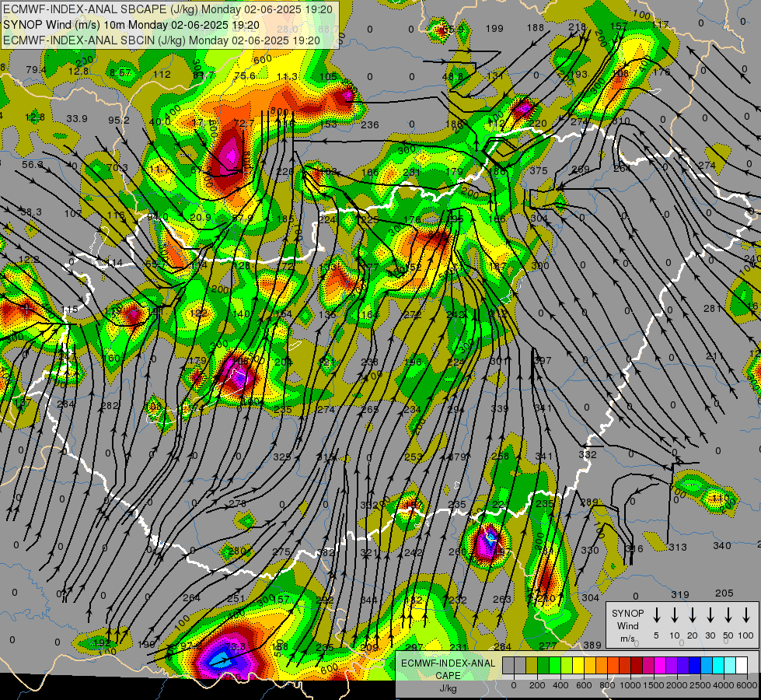Click the 5 m/s wind arrow in legend
761x700 pixels.
point(656,615)
